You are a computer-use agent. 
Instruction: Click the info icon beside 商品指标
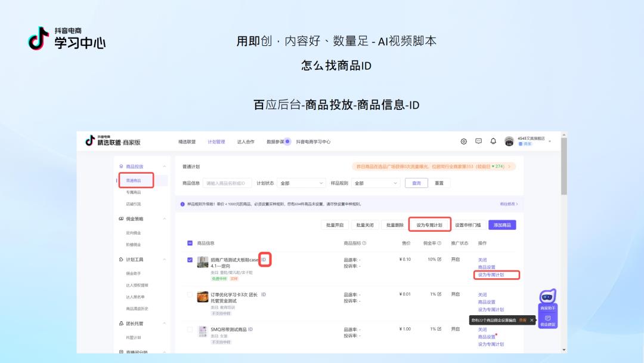[x=364, y=244]
